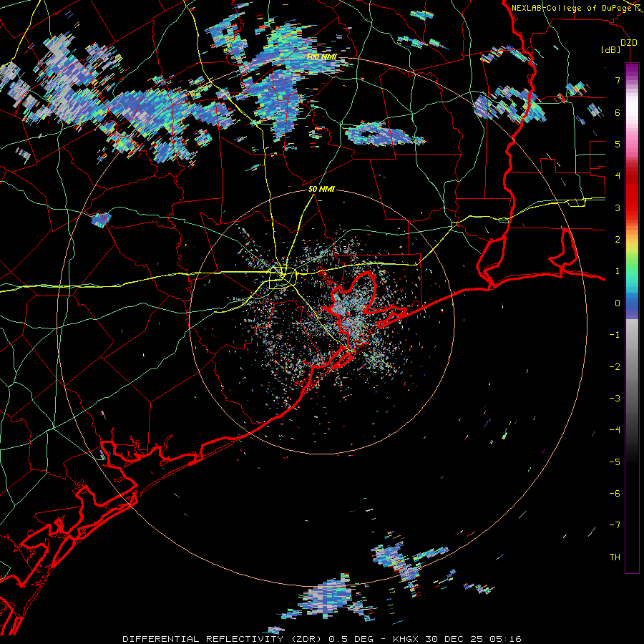Click the 5 dB scale label
Screen dimensions: 644x644
click(x=618, y=144)
